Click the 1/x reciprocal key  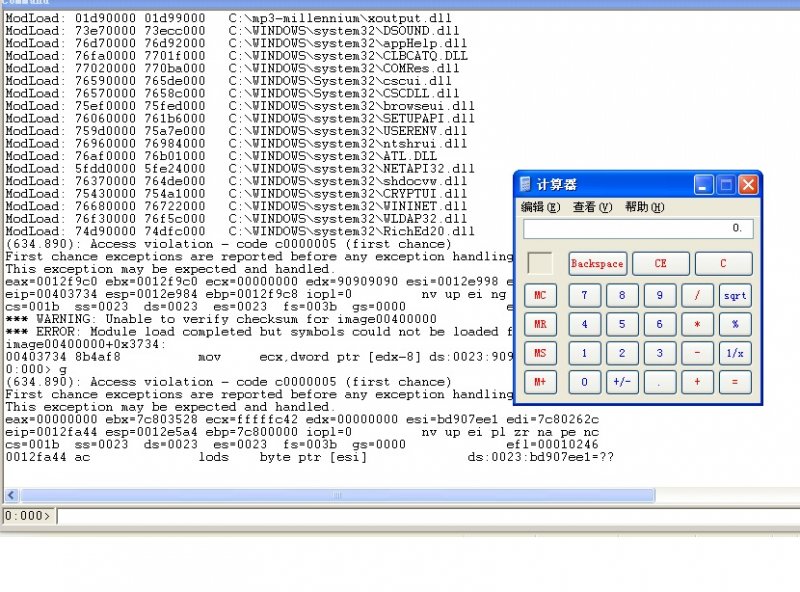point(735,353)
